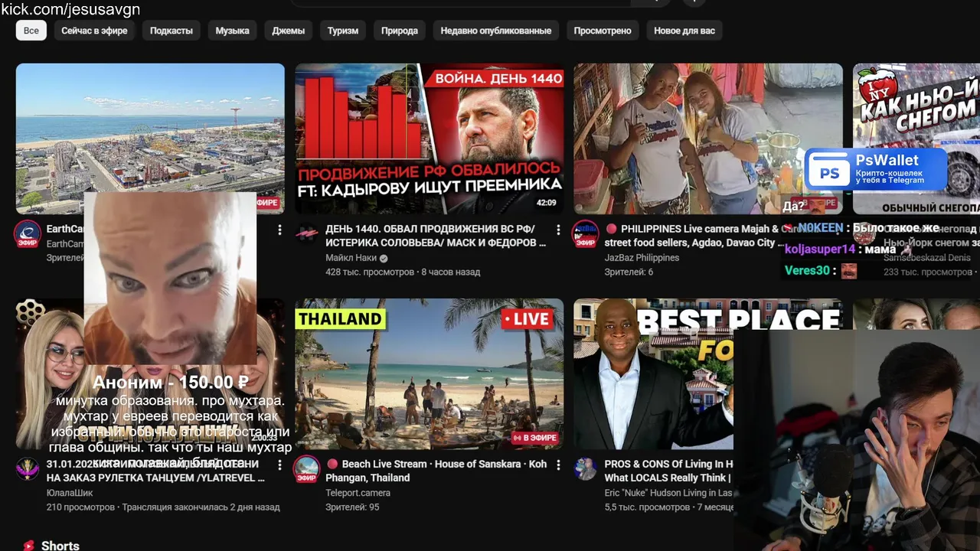Select the "Недавно опубликованные" filter chip
Image resolution: width=980 pixels, height=551 pixels.
click(496, 31)
